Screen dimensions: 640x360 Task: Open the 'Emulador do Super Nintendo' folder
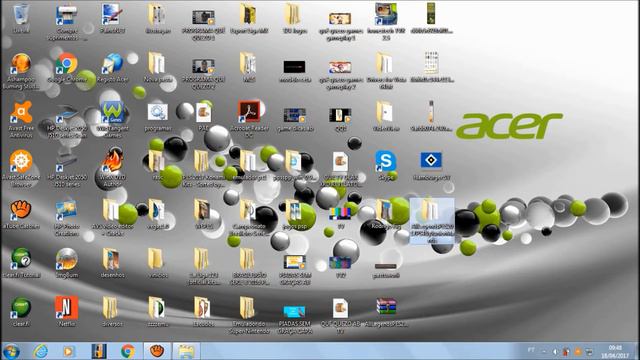[248, 308]
